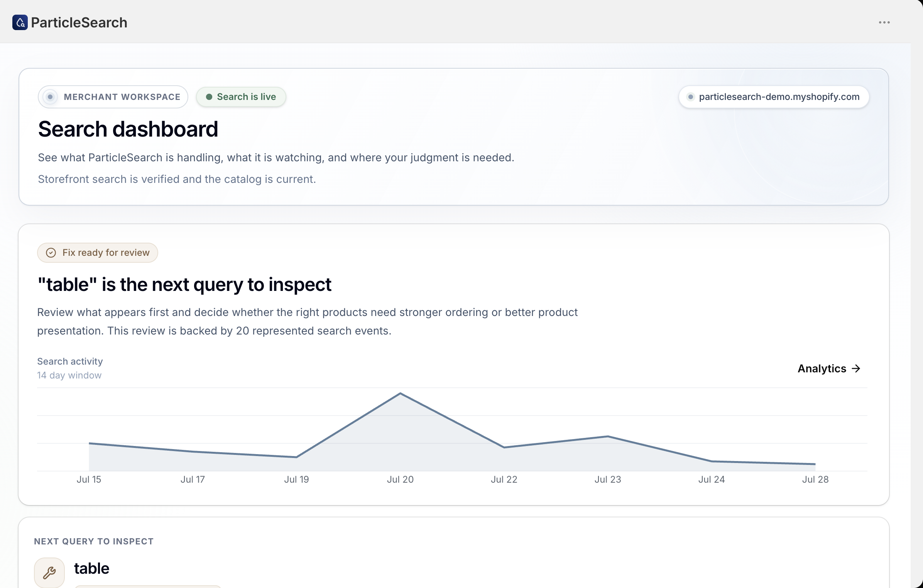Click '"table" is the next query to inspect' title
This screenshot has width=923, height=588.
tap(184, 285)
